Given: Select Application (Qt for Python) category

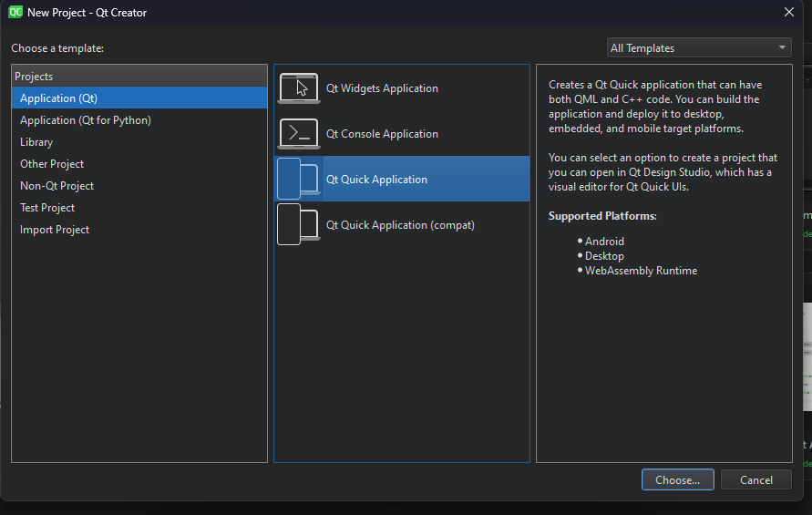Looking at the screenshot, I should 139,119.
